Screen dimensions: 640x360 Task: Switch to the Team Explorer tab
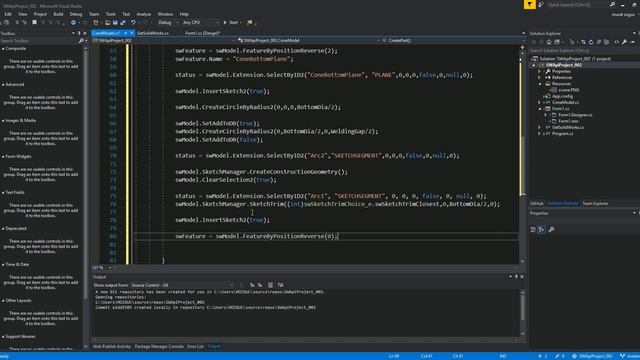595,203
